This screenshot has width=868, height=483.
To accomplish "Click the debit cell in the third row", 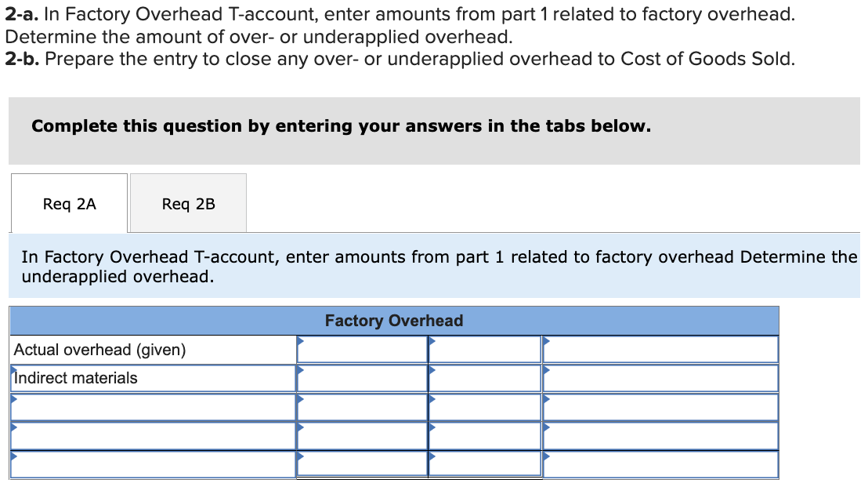I will [360, 406].
